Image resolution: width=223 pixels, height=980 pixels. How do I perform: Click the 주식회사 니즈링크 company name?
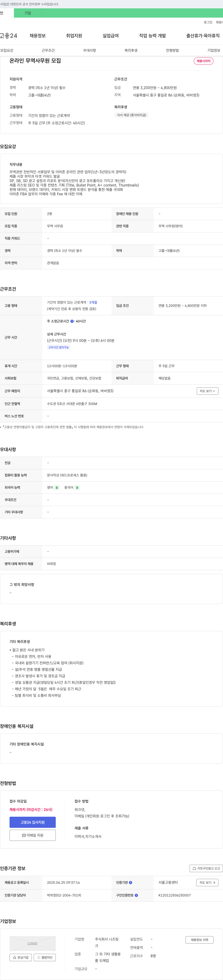pos(107,942)
